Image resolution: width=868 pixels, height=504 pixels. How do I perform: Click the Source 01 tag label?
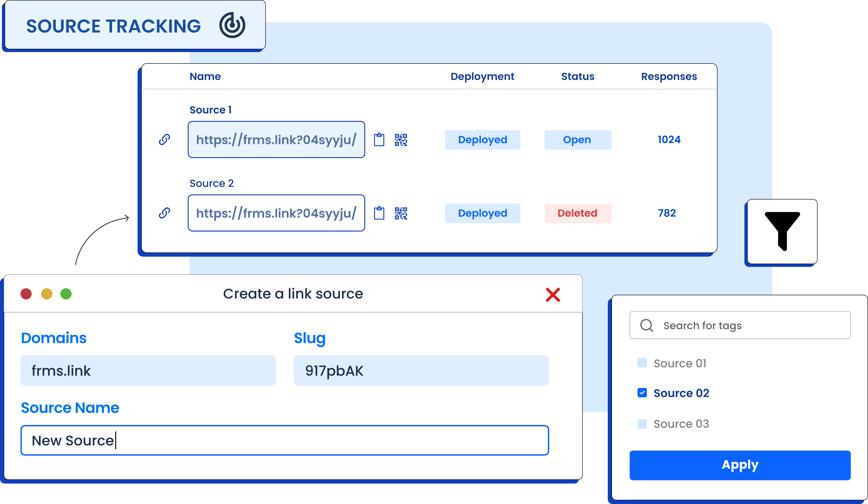pyautogui.click(x=680, y=363)
